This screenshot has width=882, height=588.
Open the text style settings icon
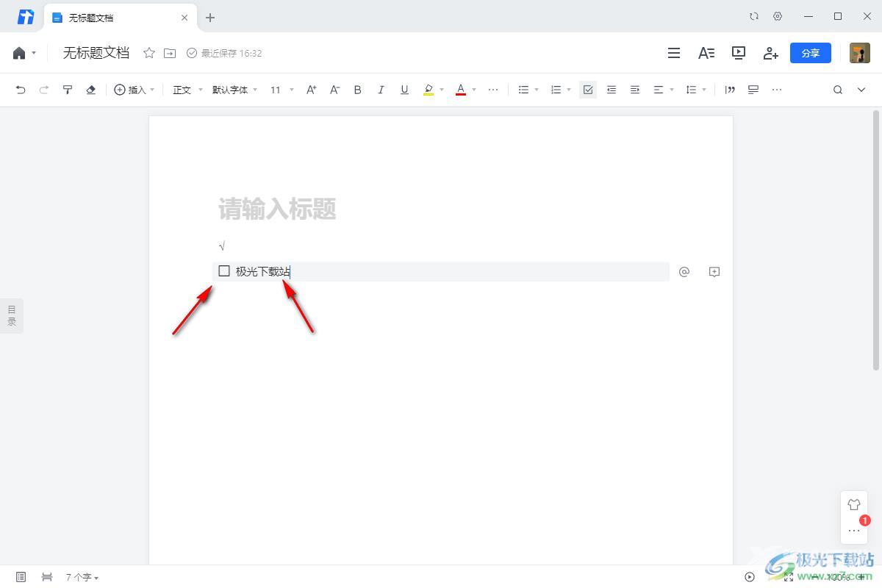(x=706, y=53)
